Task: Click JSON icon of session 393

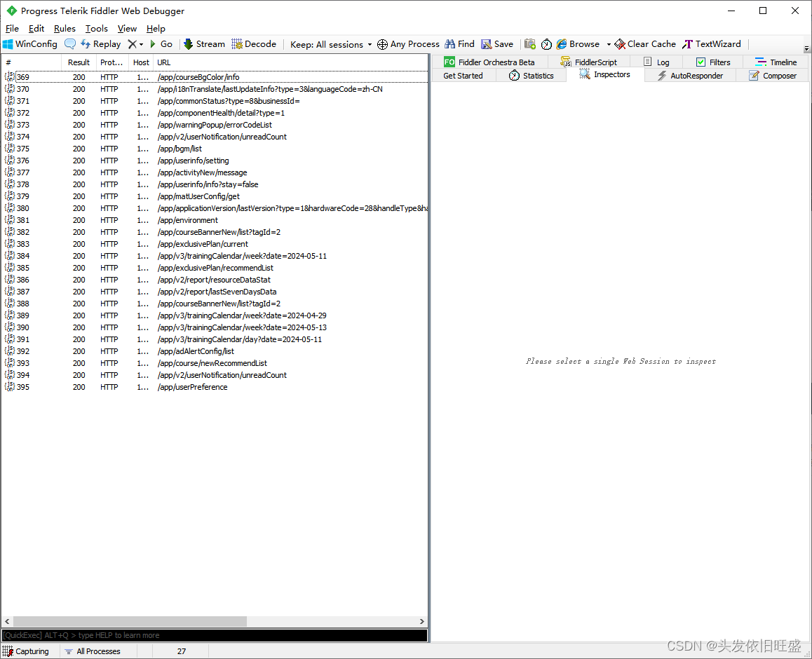Action: click(9, 362)
